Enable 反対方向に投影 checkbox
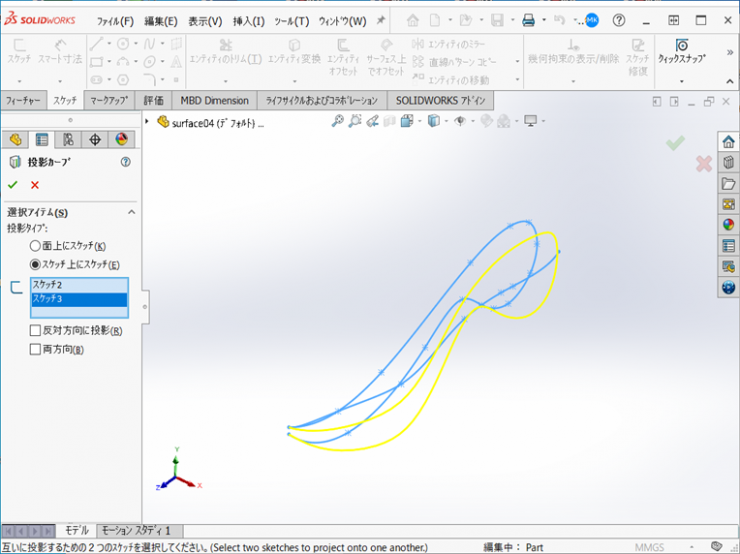Image resolution: width=740 pixels, height=554 pixels. tap(36, 330)
